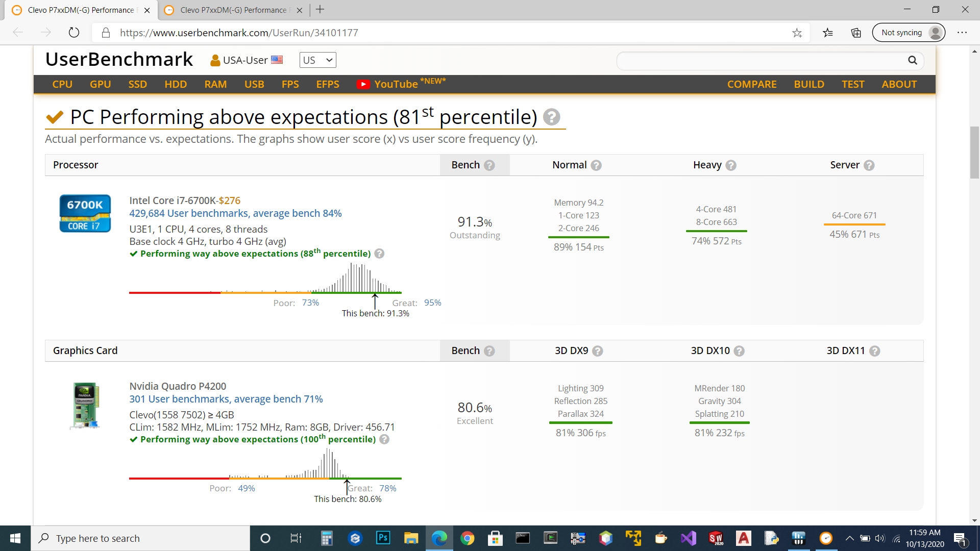Open the US country dropdown
Image resolution: width=980 pixels, height=551 pixels.
point(317,60)
